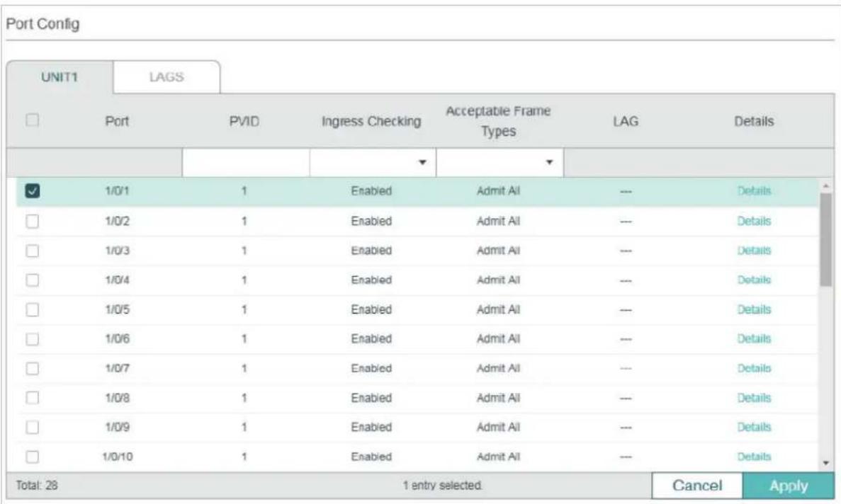Open Details link for port 1/0/7

point(754,368)
